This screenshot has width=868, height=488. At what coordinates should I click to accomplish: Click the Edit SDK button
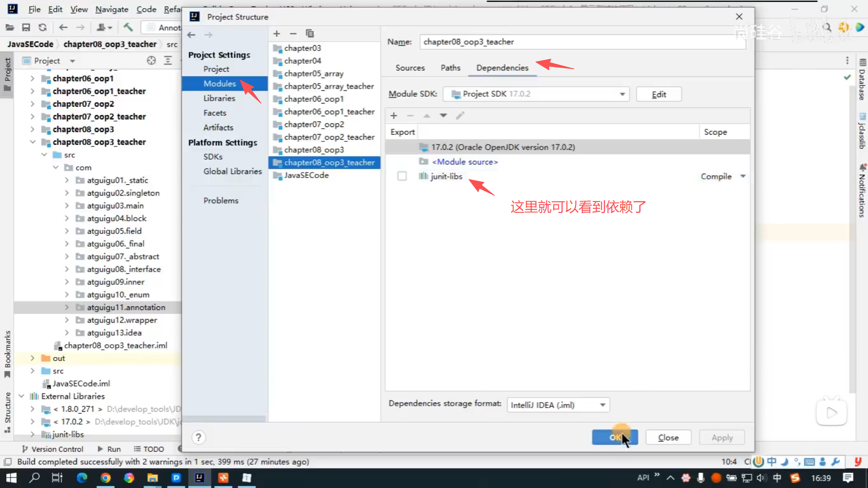point(659,94)
